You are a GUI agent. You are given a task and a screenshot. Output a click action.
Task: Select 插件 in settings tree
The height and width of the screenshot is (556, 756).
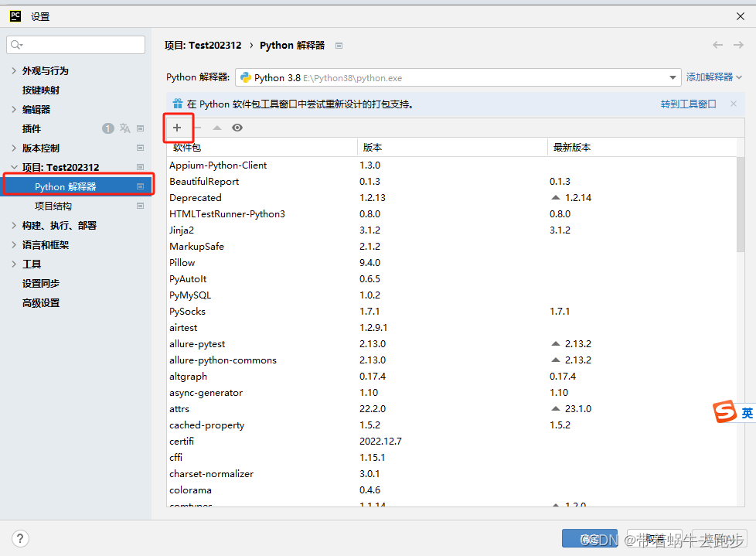pos(32,128)
